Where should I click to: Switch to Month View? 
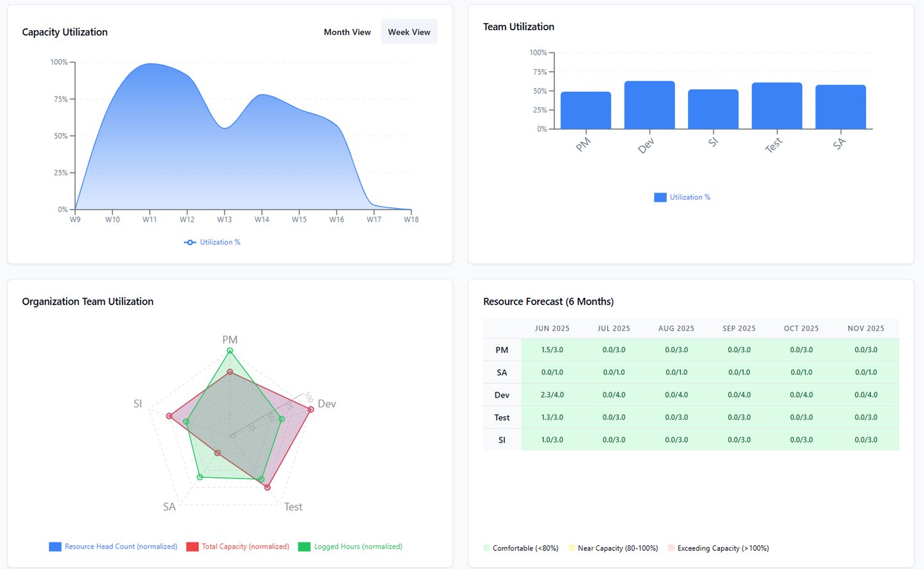click(x=347, y=32)
